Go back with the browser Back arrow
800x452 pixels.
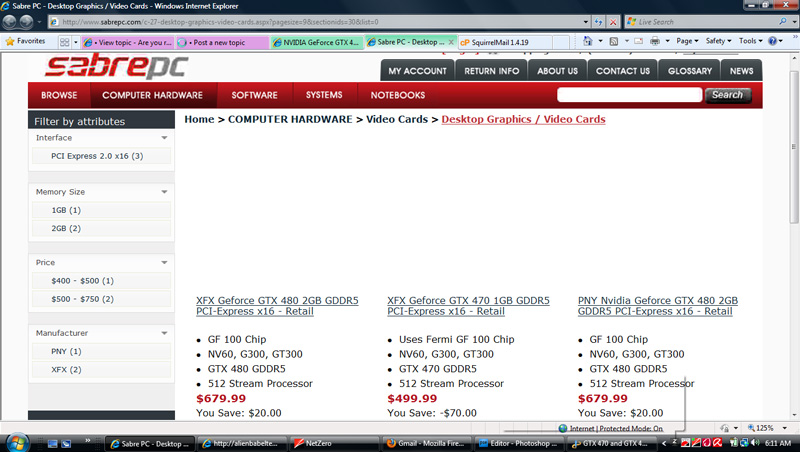coord(10,22)
